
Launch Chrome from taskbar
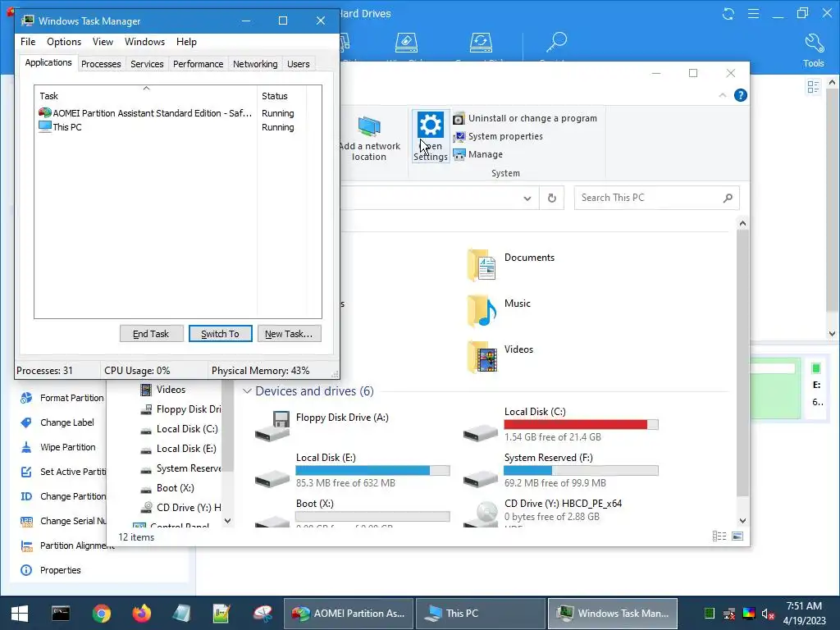101,614
